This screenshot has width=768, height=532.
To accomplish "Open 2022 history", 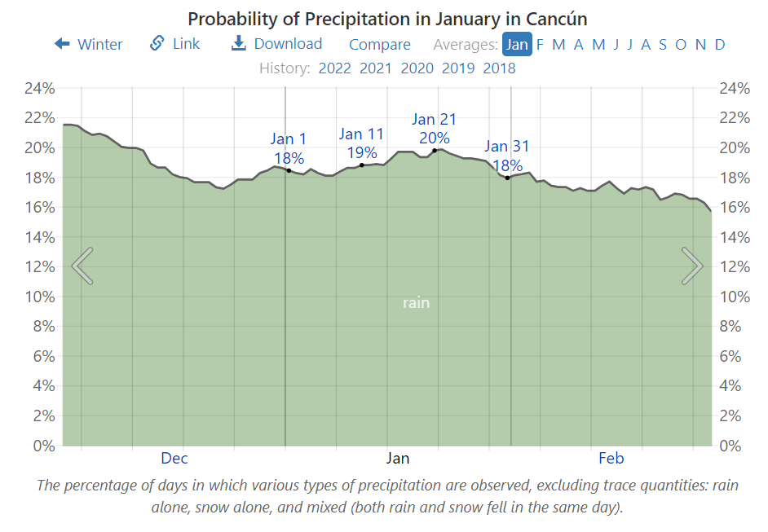I will pos(334,68).
